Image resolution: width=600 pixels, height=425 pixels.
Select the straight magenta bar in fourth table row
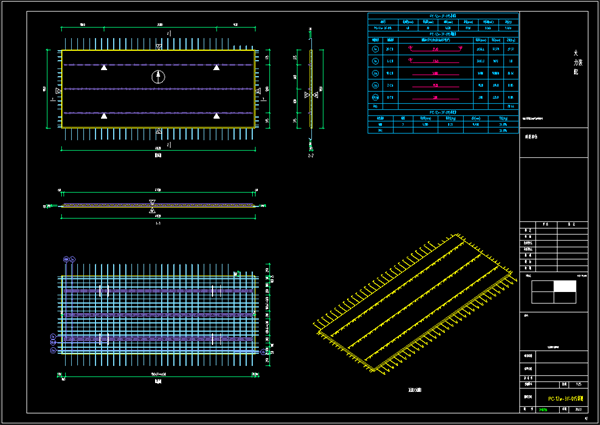pos(435,86)
